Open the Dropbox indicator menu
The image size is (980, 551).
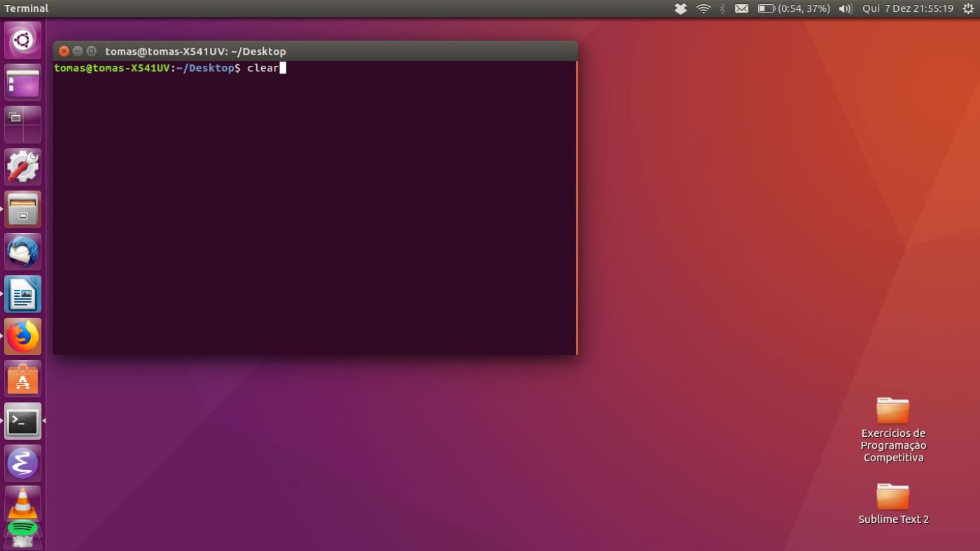click(680, 8)
